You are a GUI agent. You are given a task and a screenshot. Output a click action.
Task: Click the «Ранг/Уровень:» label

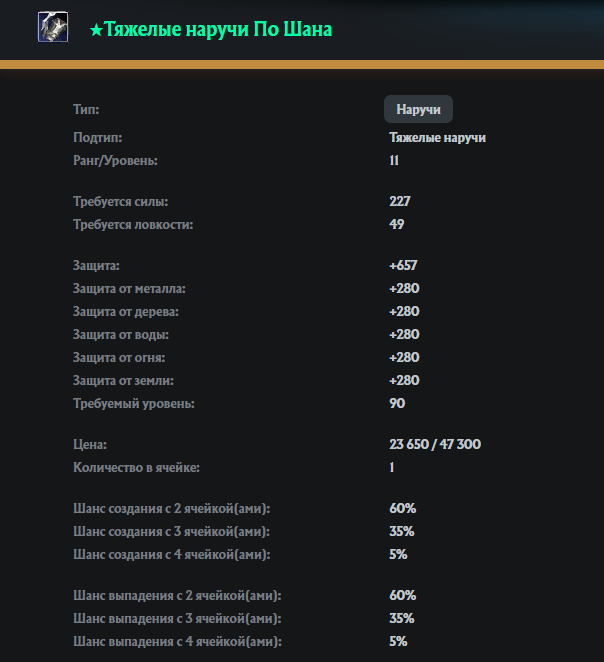coord(115,160)
